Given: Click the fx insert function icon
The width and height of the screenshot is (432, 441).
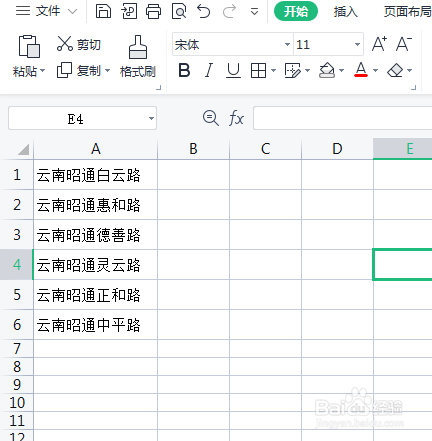Looking at the screenshot, I should (236, 118).
